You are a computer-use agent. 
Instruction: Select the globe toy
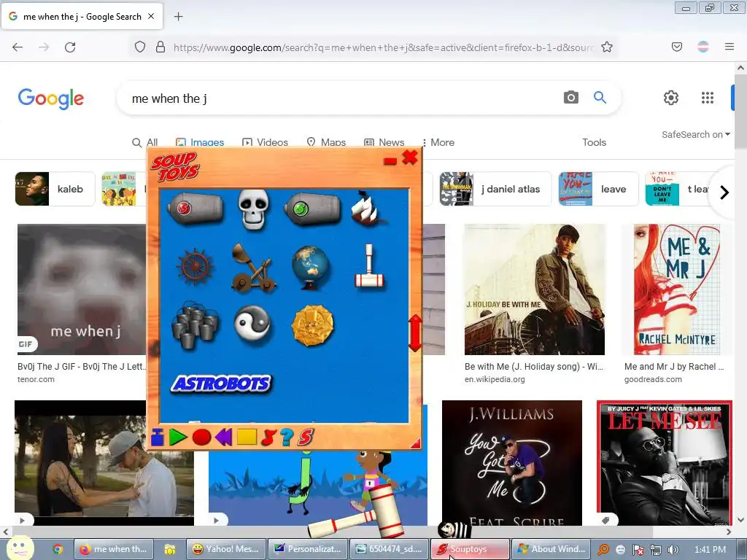[x=311, y=267]
